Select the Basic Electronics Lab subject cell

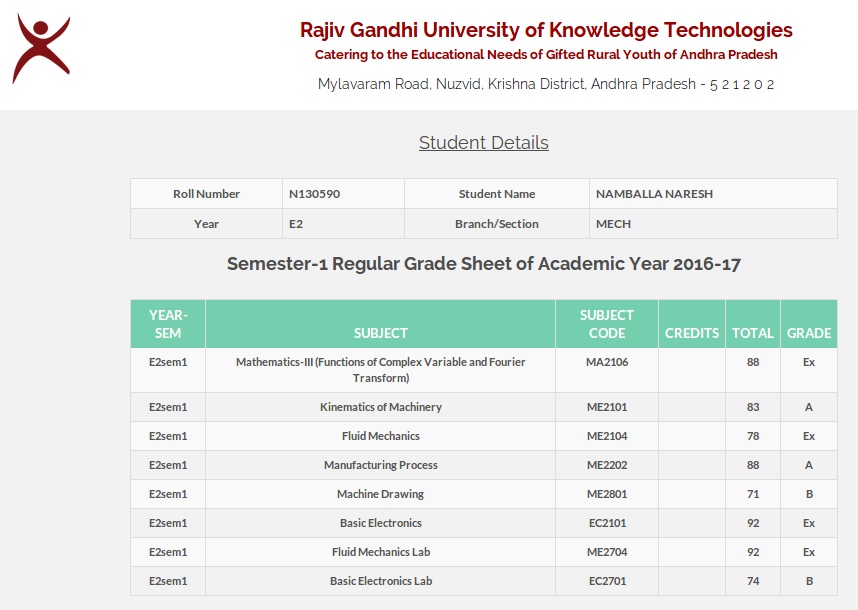380,581
